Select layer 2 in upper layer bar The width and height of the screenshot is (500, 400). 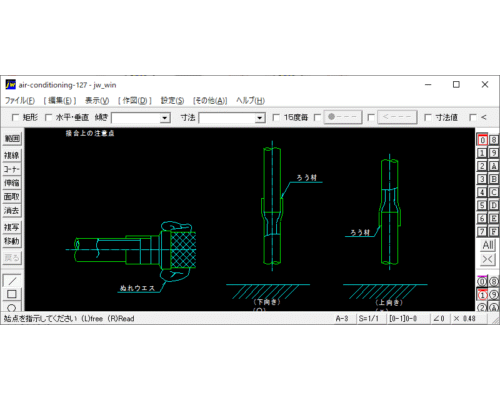pos(482,166)
